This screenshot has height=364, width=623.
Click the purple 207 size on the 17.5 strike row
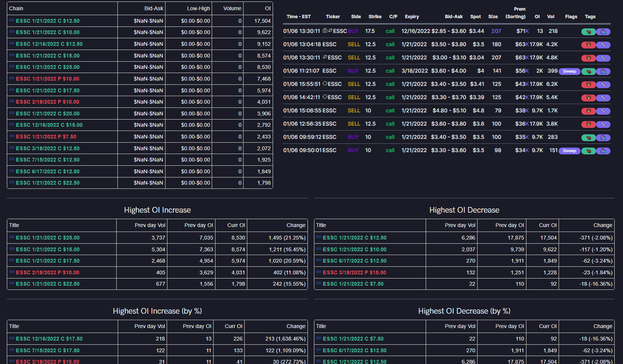click(496, 31)
